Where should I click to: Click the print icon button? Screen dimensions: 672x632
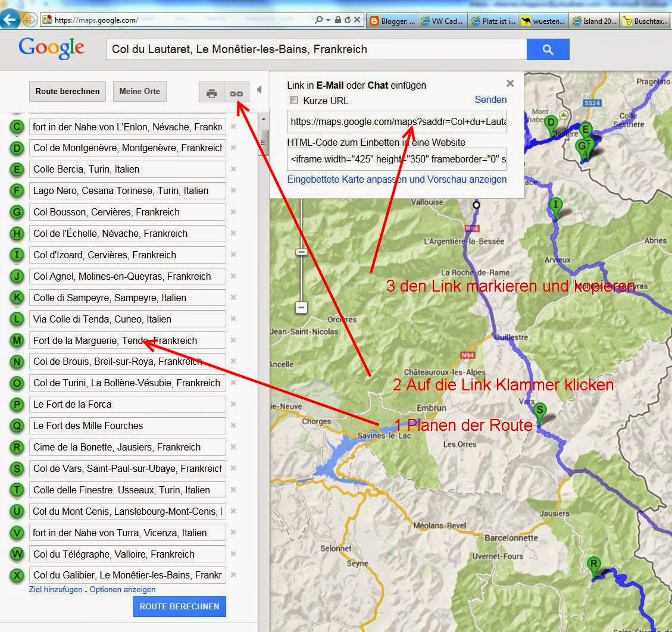pos(212,93)
